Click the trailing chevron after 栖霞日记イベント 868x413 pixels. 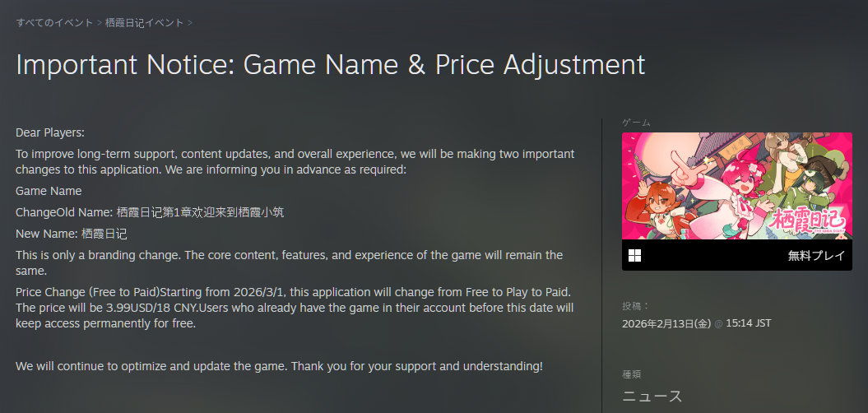[x=190, y=23]
